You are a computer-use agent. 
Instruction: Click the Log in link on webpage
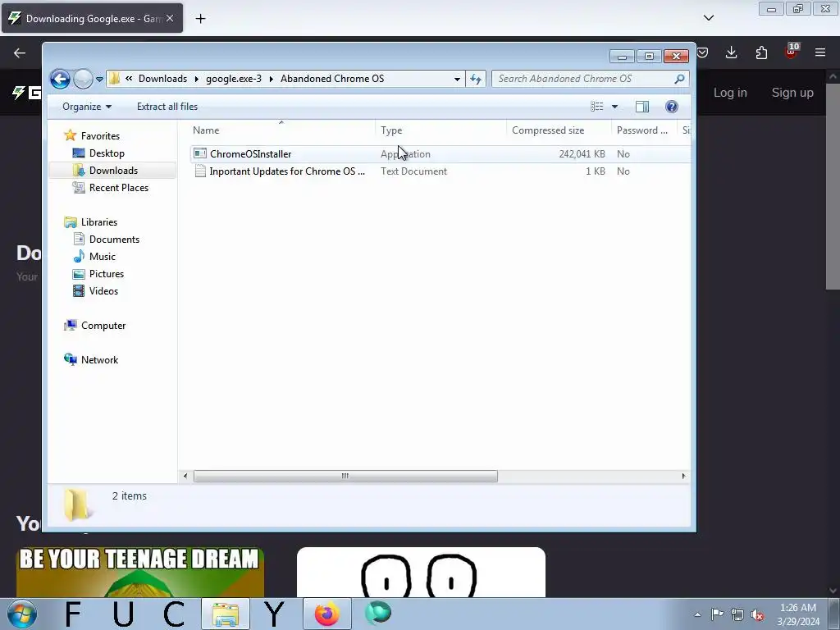(730, 93)
